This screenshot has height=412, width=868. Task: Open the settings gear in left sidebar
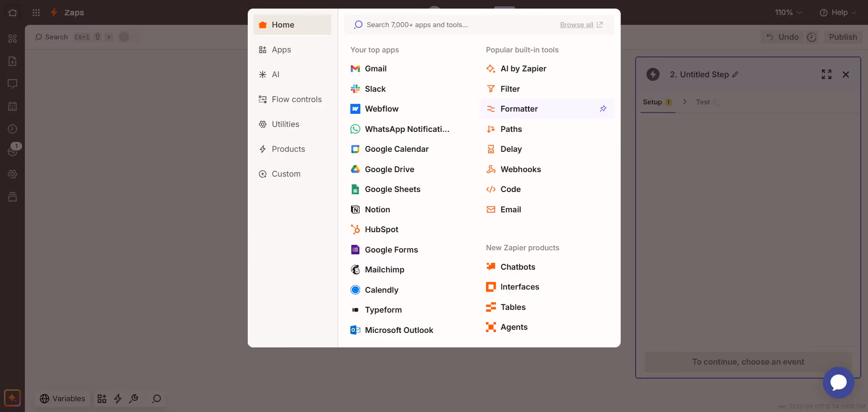pos(13,174)
